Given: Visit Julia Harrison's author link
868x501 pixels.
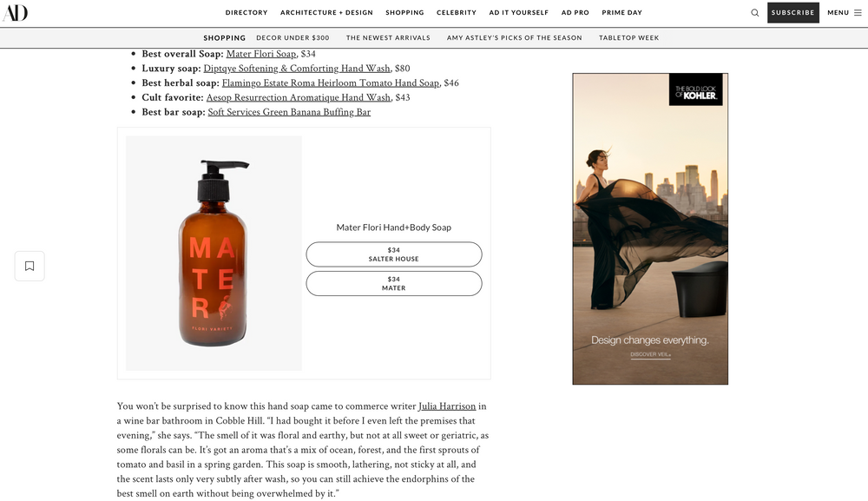Looking at the screenshot, I should click(x=447, y=405).
